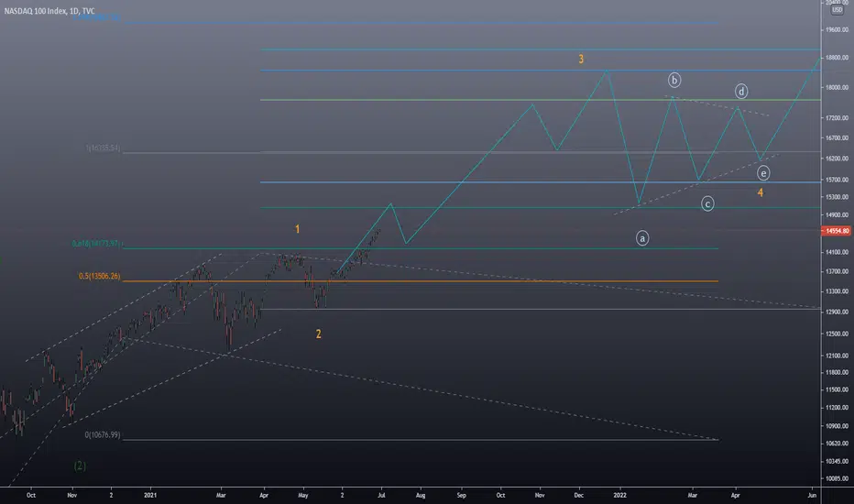The height and width of the screenshot is (504, 854).
Task: Click 14900.00 on the price axis
Action: tap(837, 215)
